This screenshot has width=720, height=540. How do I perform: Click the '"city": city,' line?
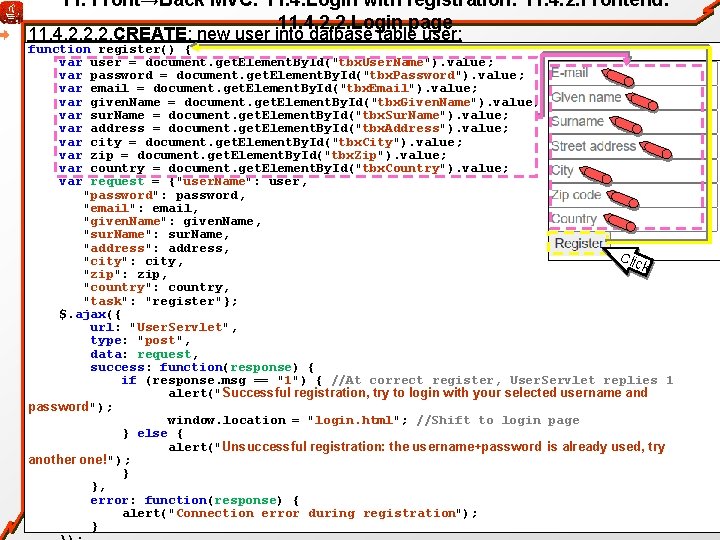point(133,261)
